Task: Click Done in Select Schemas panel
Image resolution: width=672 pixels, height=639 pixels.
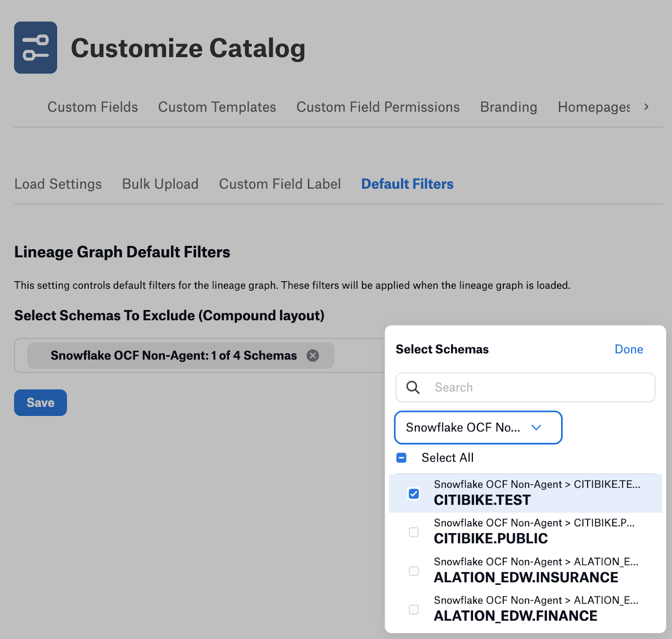Action: point(629,349)
